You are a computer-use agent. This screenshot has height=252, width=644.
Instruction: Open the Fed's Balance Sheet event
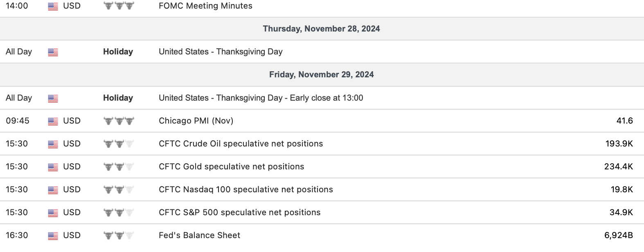tap(199, 235)
